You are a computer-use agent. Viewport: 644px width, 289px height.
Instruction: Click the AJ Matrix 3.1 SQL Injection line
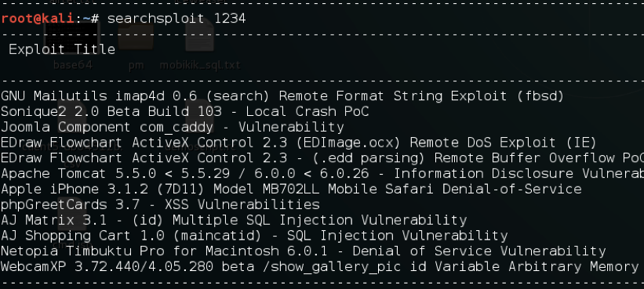(234, 220)
